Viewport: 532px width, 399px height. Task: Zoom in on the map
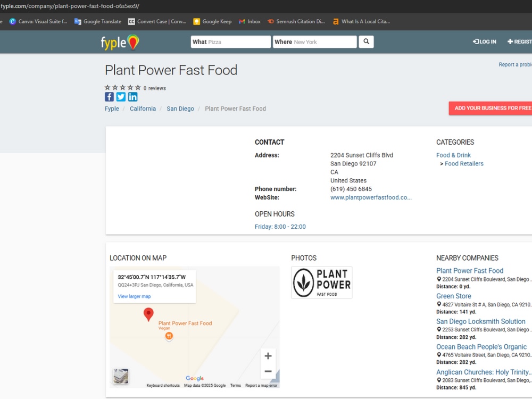[x=268, y=356]
